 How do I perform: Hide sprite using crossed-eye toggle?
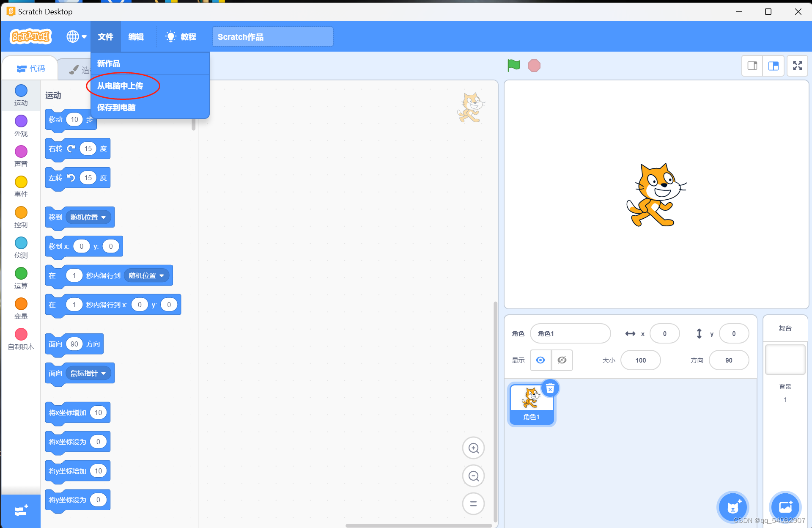[562, 360]
